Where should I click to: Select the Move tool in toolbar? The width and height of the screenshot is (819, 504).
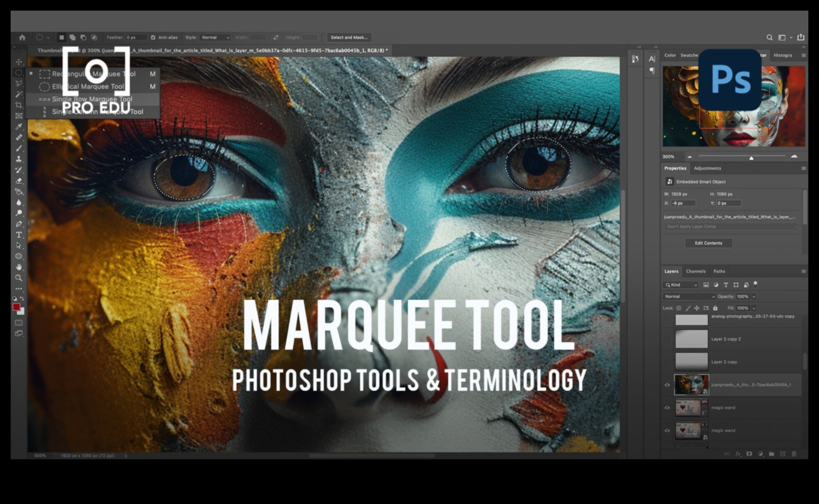click(19, 62)
